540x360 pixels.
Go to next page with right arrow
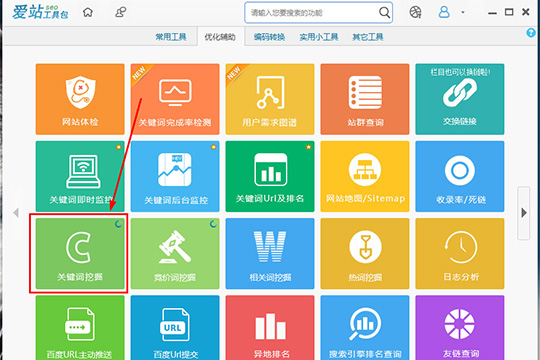click(x=524, y=213)
